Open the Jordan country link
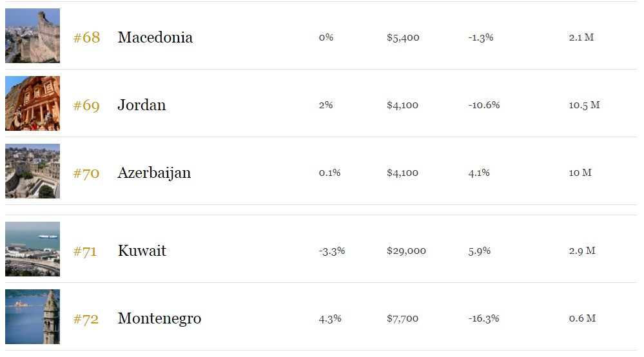Viewport: 644px width, 357px height. (141, 105)
